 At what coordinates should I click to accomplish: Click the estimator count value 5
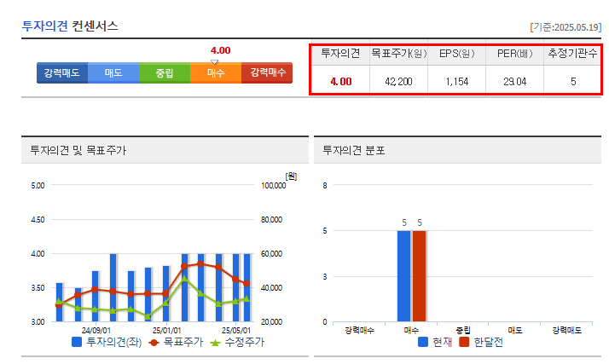click(x=573, y=82)
